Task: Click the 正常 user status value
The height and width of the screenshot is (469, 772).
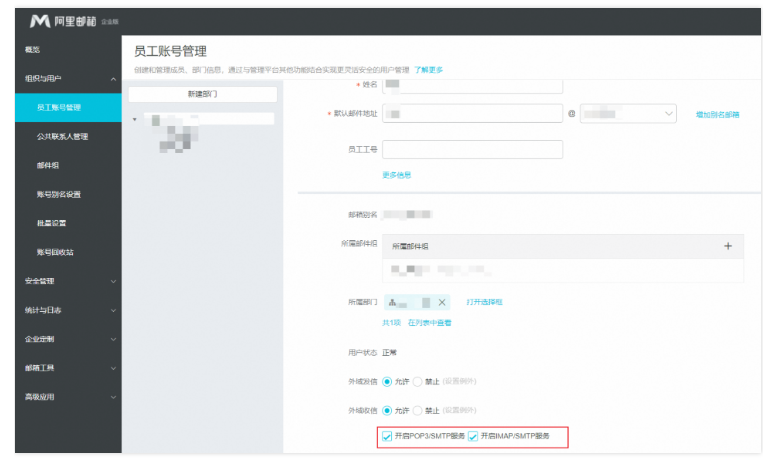Action: [389, 352]
